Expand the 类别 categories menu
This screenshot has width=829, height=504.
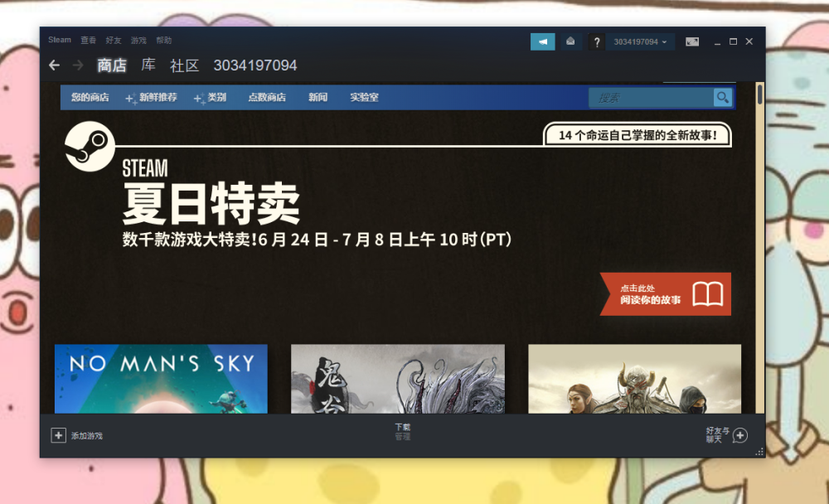(x=210, y=97)
